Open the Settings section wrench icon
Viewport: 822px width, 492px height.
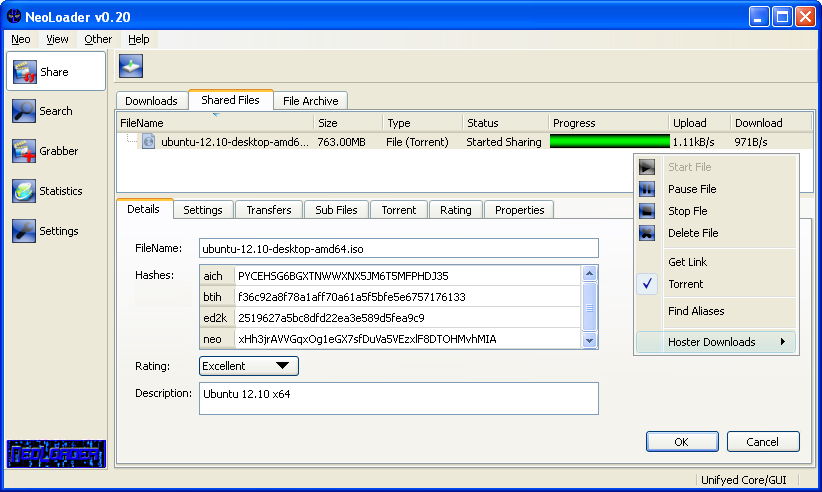point(24,231)
